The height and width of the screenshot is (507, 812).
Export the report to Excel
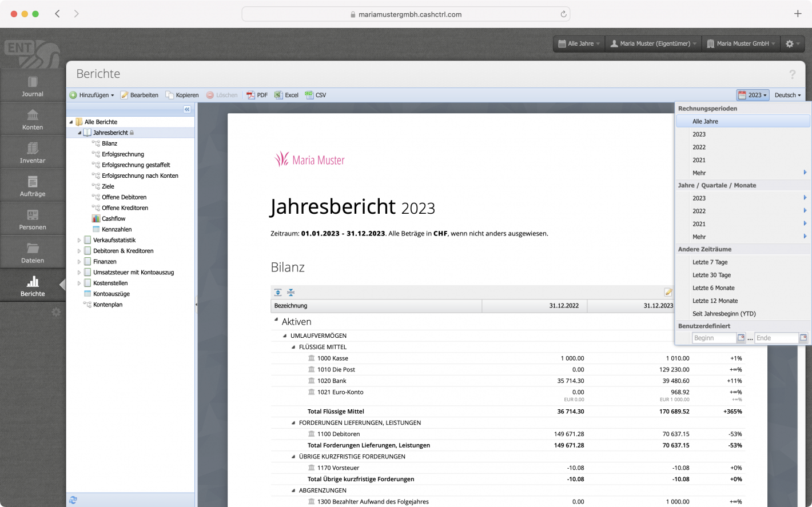286,95
